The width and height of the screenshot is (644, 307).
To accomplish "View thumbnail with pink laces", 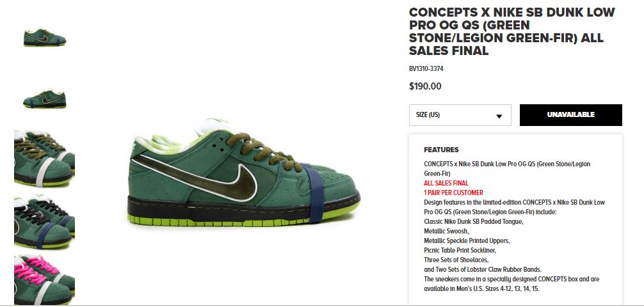I will pos(44,280).
